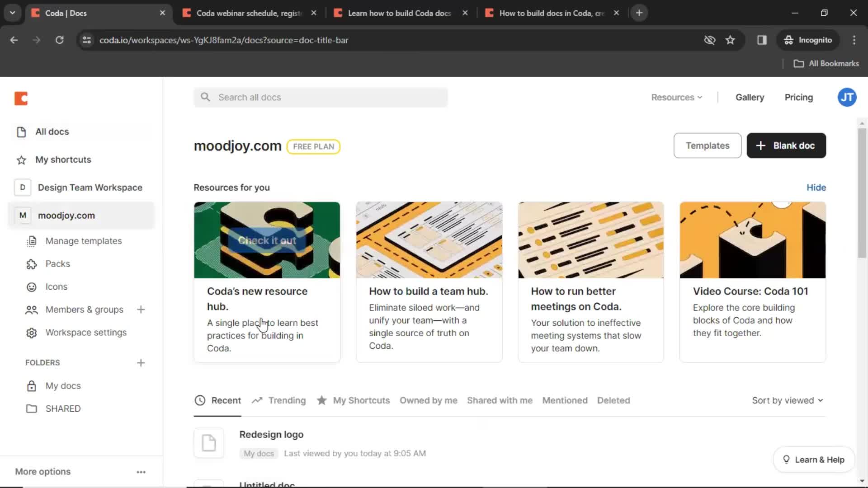Click the Coda logo icon in sidebar
Image resolution: width=868 pixels, height=488 pixels.
tap(21, 98)
